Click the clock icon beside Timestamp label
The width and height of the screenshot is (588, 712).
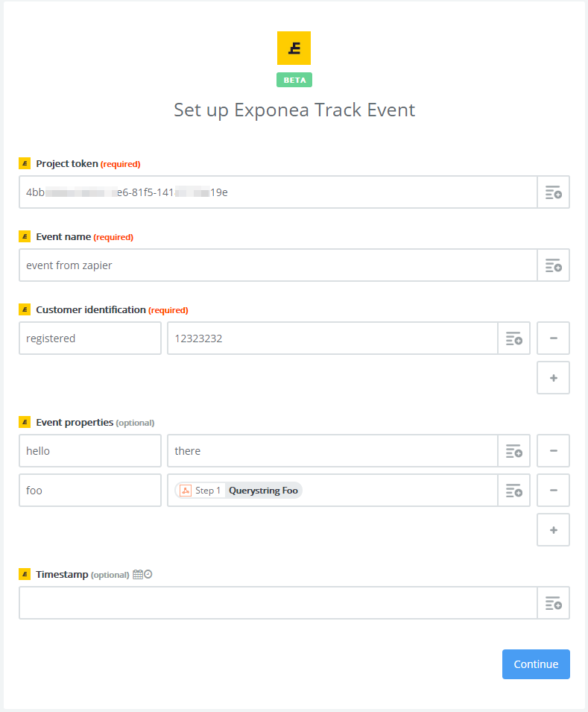(x=148, y=574)
